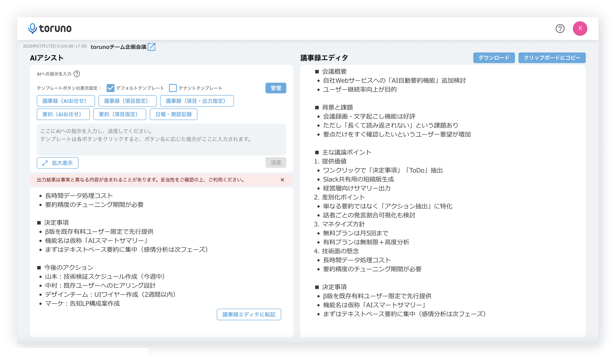Select template 議事録（AIお任せ）

tap(66, 101)
